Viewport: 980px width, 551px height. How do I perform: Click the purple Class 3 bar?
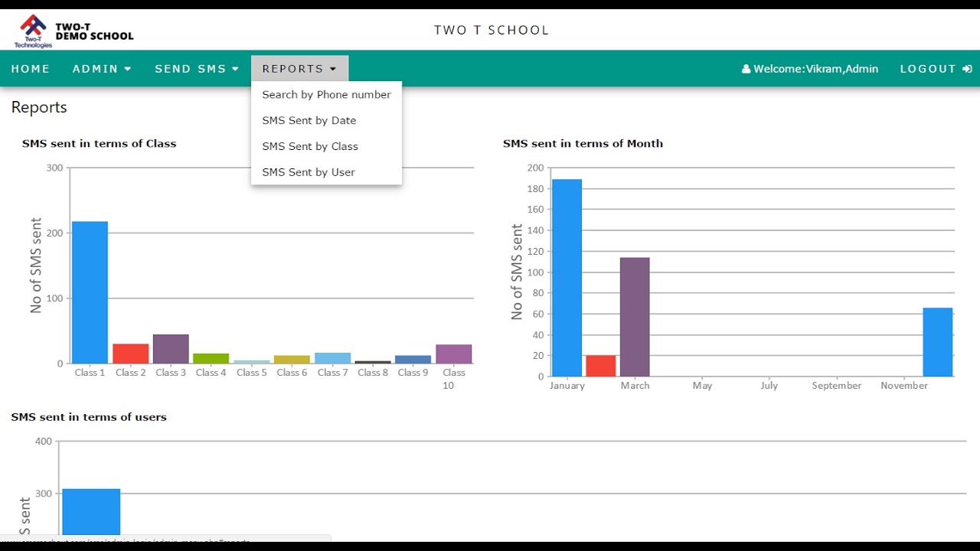[171, 349]
